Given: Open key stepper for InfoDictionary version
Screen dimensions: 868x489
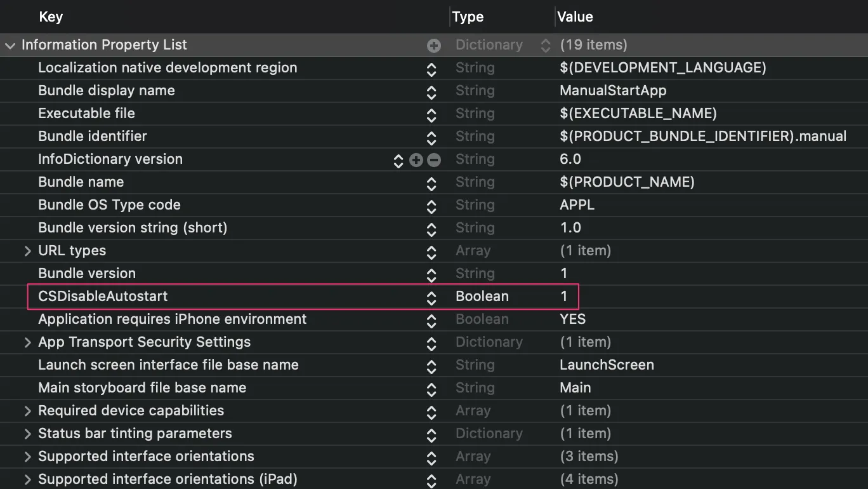Looking at the screenshot, I should coord(398,160).
